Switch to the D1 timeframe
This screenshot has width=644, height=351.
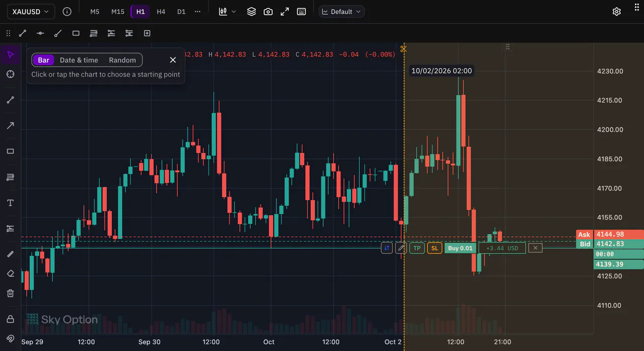pos(181,12)
